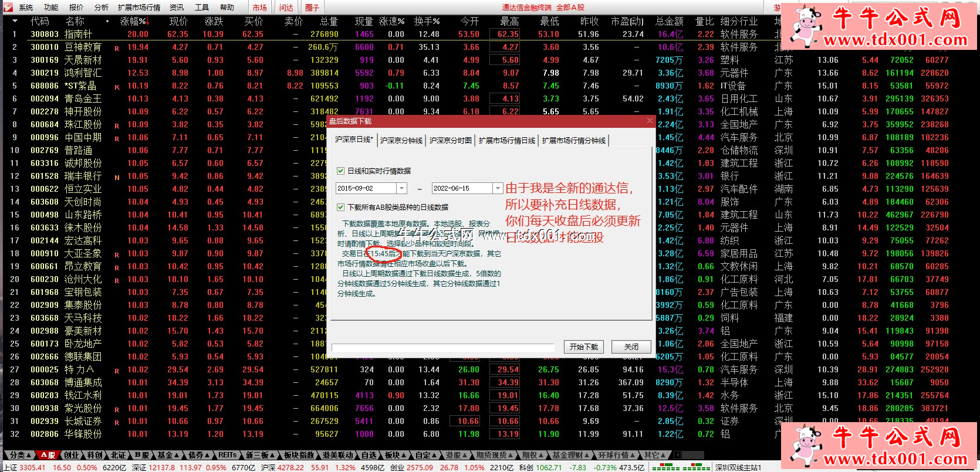This screenshot has height=472, width=980.
Task: Click the connection signal bars icon in status bar
Action: pyautogui.click(x=681, y=467)
